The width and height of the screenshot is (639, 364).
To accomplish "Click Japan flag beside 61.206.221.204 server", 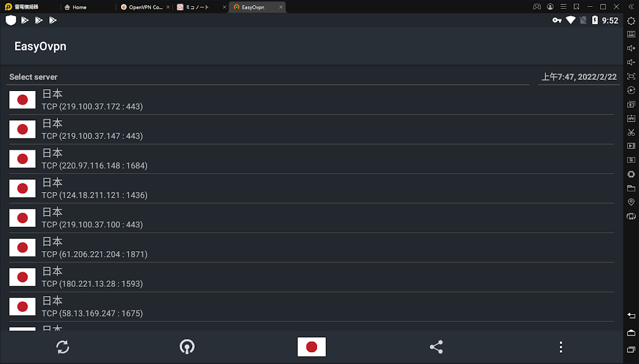I will click(22, 247).
